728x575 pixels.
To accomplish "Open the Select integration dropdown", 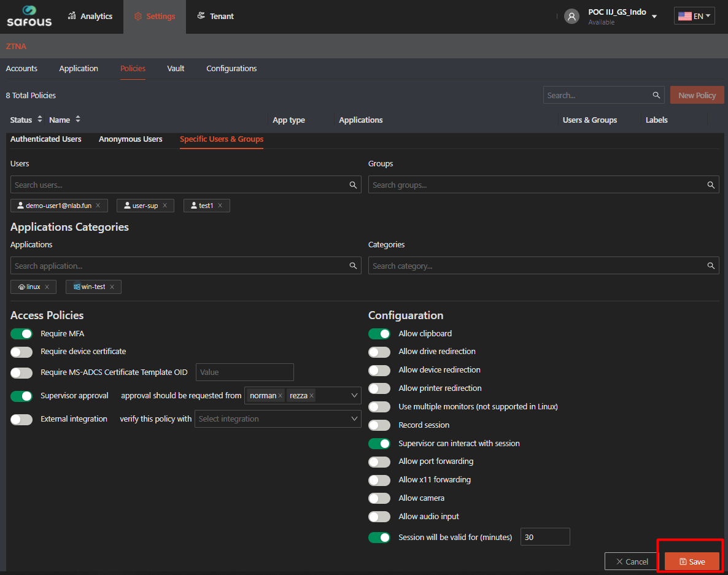I will [277, 419].
